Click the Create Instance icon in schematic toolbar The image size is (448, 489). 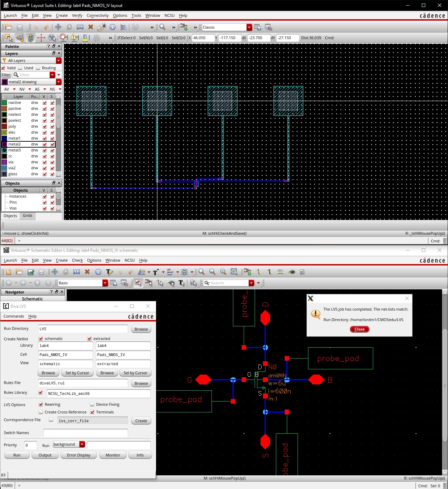point(248,272)
